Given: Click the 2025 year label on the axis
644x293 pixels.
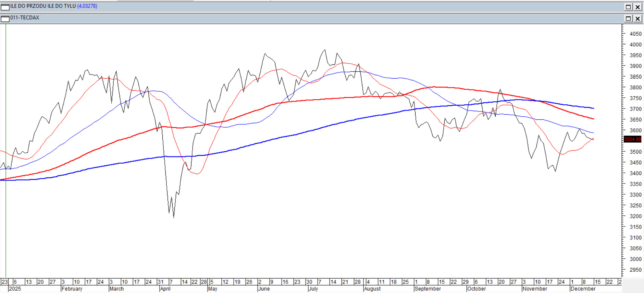Looking at the screenshot, I should pos(15,289).
